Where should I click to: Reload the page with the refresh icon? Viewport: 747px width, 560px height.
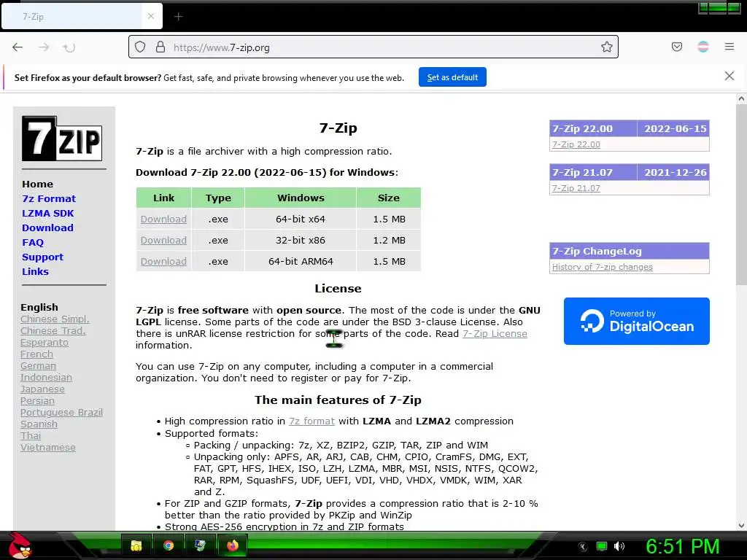(x=69, y=47)
